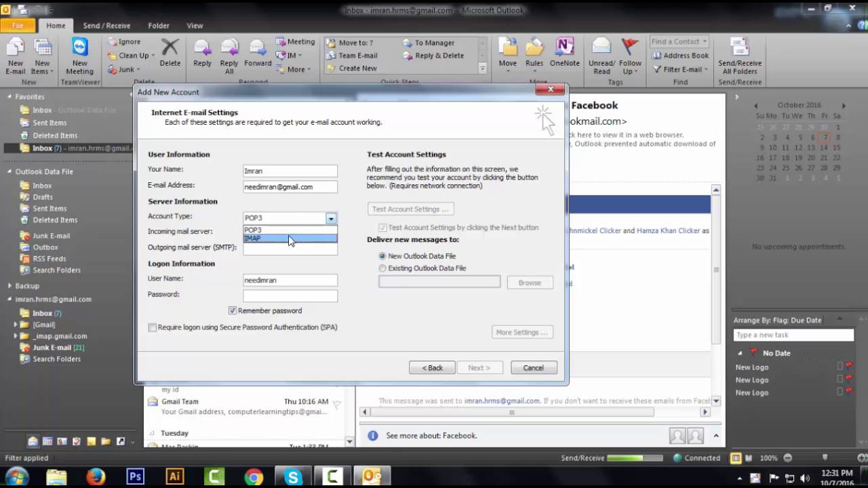This screenshot has width=868, height=488.
Task: Open Google Chrome from the taskbar
Action: click(254, 476)
